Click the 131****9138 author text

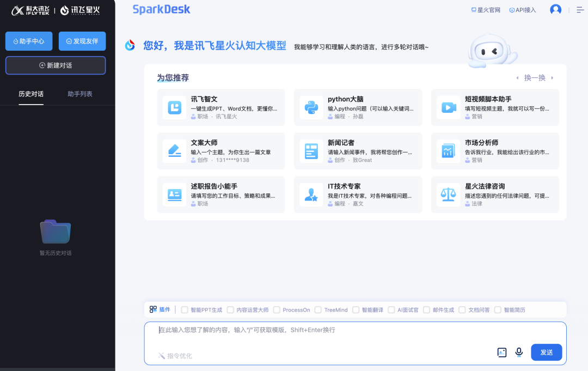(x=232, y=160)
